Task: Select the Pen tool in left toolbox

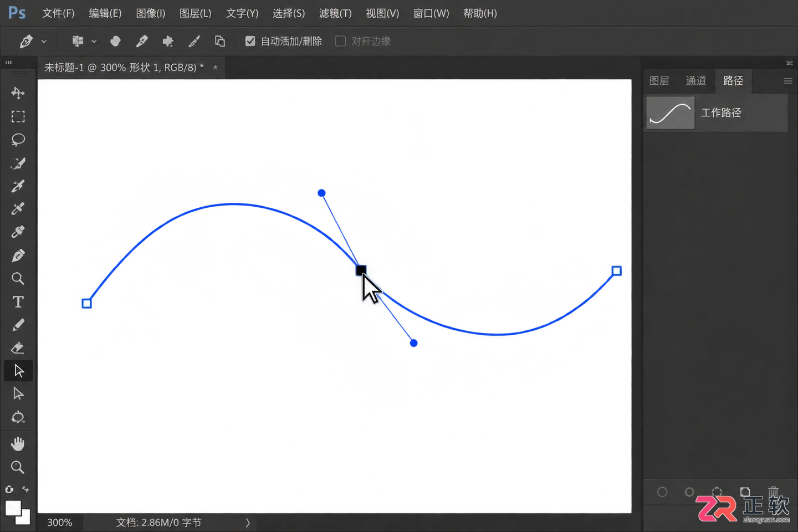Action: click(18, 255)
